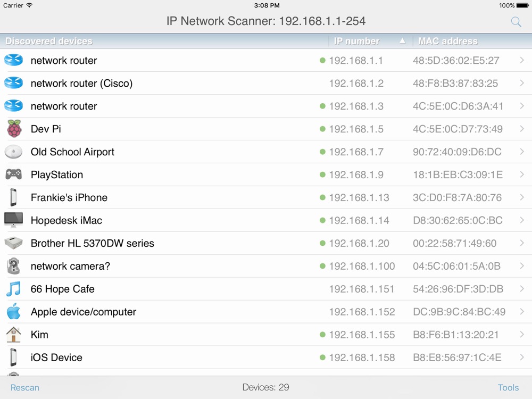Click green status dot for 192.168.1.1
This screenshot has height=399, width=532.
pyautogui.click(x=323, y=61)
